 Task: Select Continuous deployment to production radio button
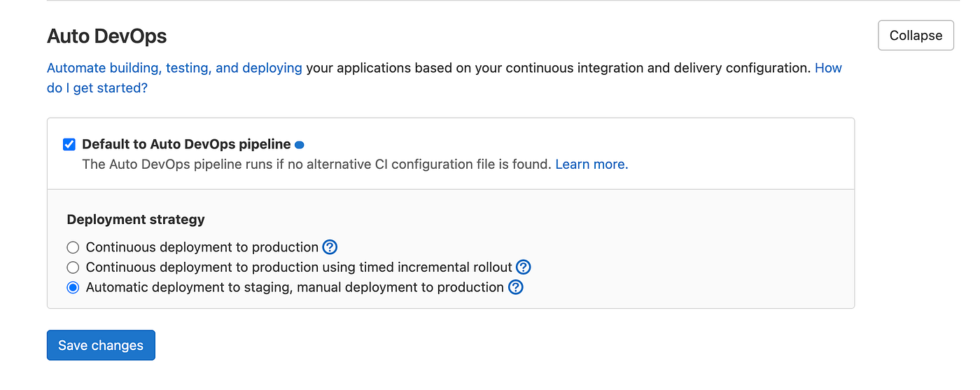click(x=73, y=247)
